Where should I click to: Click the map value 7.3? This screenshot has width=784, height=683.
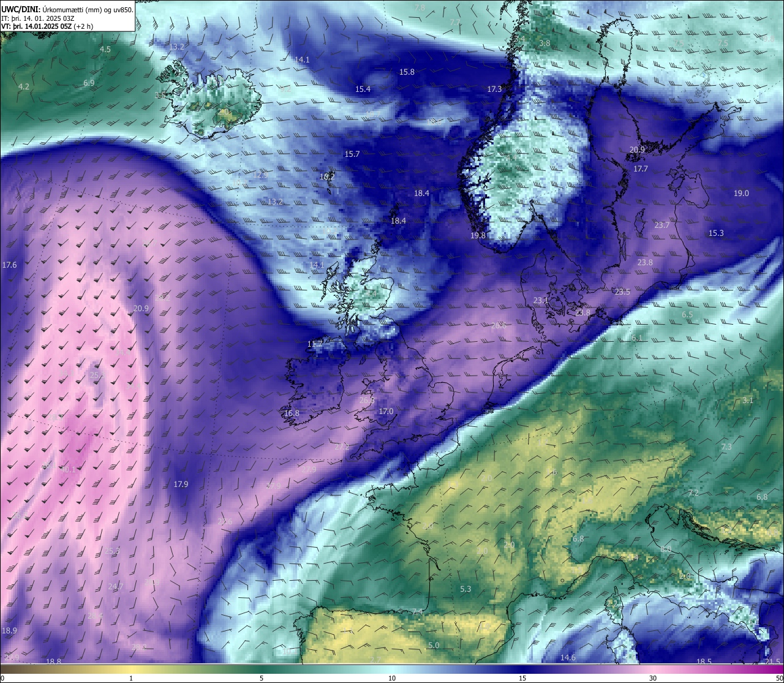click(726, 447)
